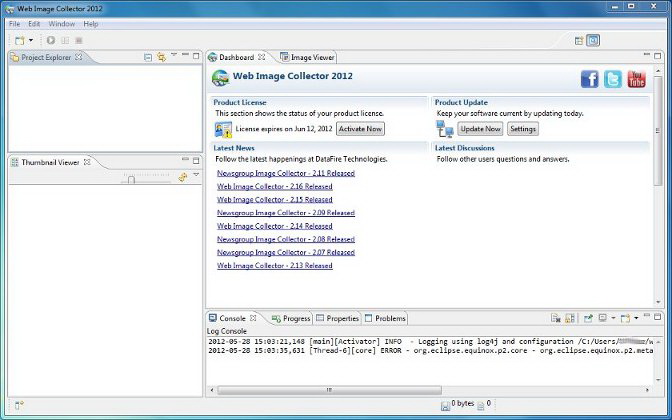Open 'Web Image Collector - 2.14 Released' link
Image resolution: width=672 pixels, height=420 pixels.
point(275,226)
